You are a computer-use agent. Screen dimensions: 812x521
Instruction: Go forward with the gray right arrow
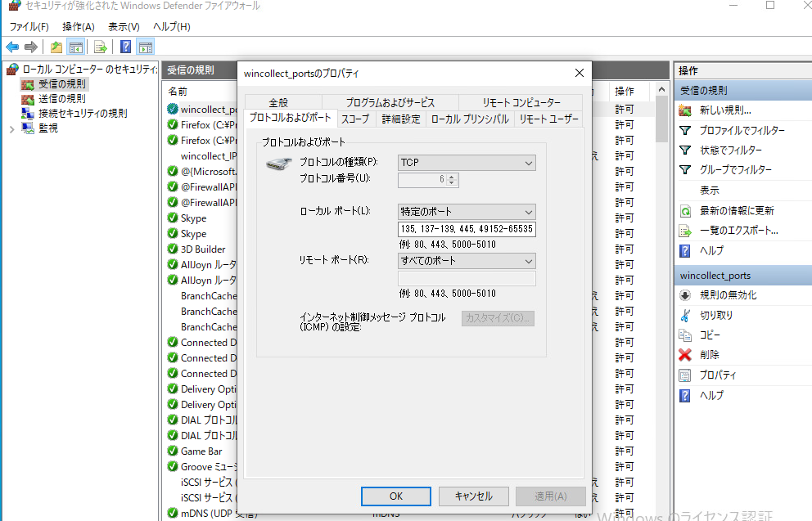tap(31, 47)
